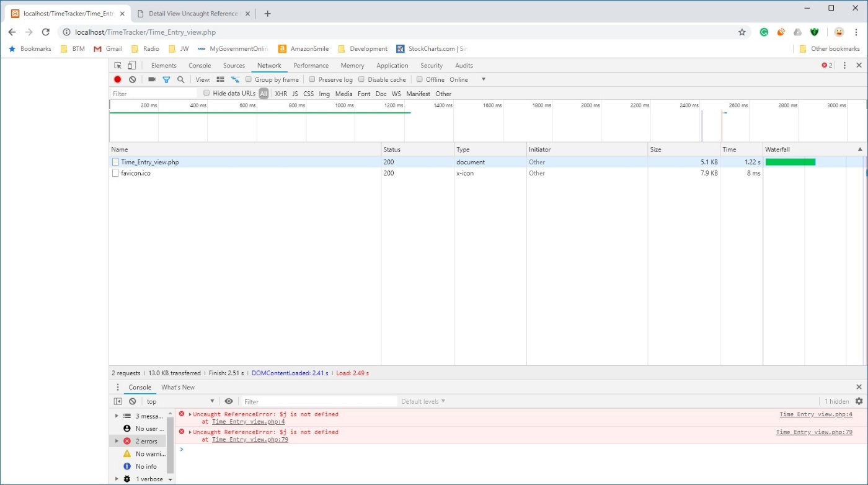Sort by Waterfall column arrow

coord(860,149)
